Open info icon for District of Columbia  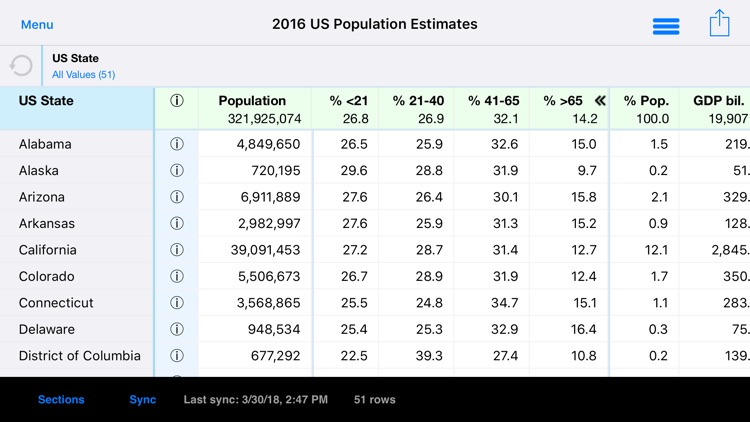pyautogui.click(x=177, y=355)
